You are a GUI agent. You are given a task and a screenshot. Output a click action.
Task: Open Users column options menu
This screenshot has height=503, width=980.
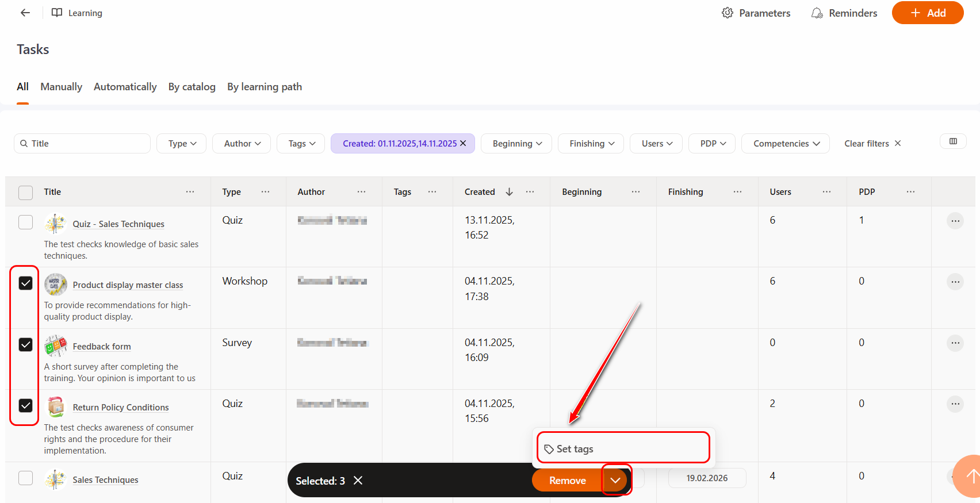tap(826, 191)
